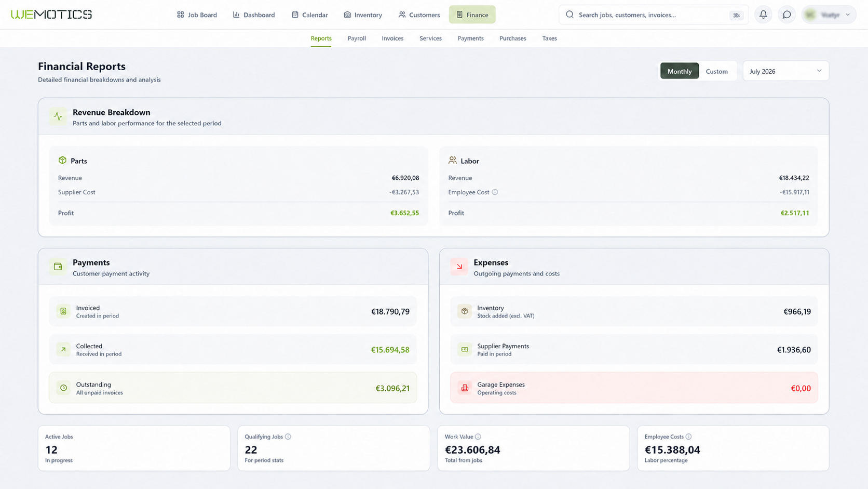The image size is (868, 489).
Task: Show Employee Cost info tooltip in Labor
Action: pyautogui.click(x=495, y=192)
